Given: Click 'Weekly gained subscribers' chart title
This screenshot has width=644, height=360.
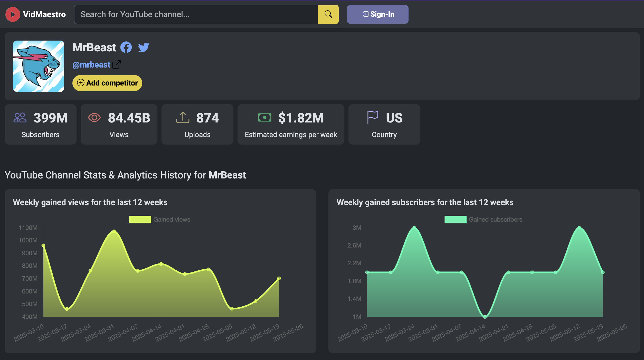Looking at the screenshot, I should (425, 202).
